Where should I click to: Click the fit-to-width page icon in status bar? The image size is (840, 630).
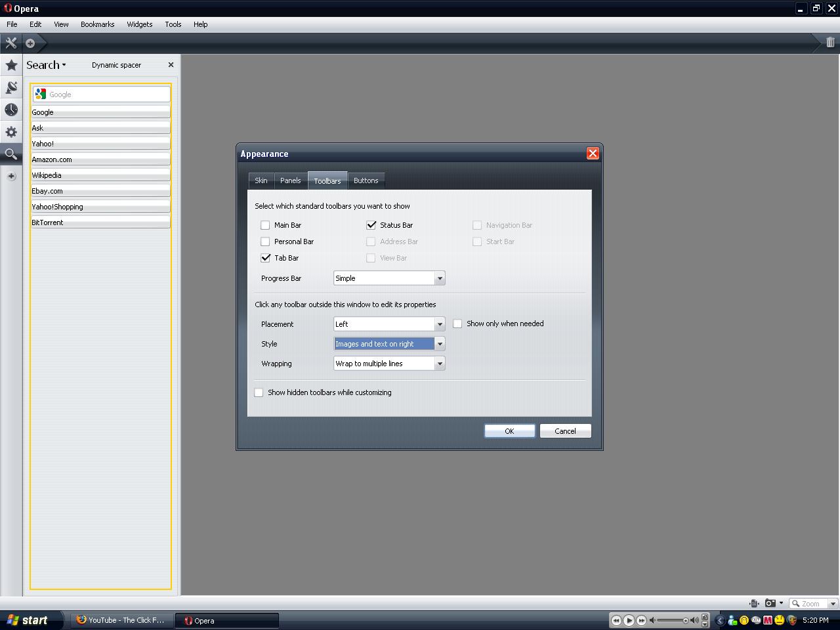pos(754,603)
